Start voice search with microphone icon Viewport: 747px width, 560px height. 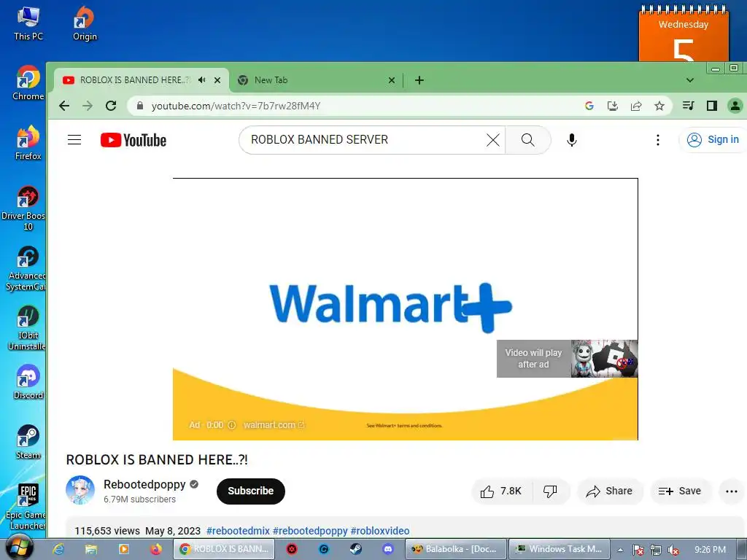(572, 139)
